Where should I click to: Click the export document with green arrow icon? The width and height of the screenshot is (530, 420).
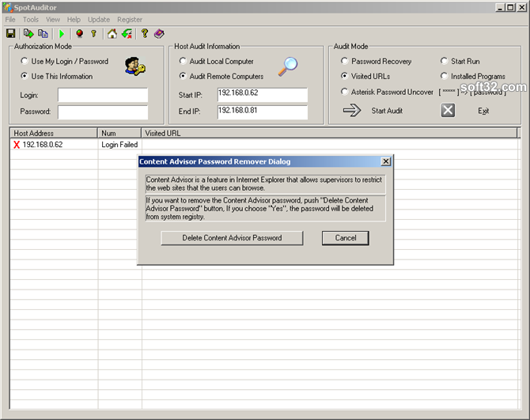click(x=28, y=33)
